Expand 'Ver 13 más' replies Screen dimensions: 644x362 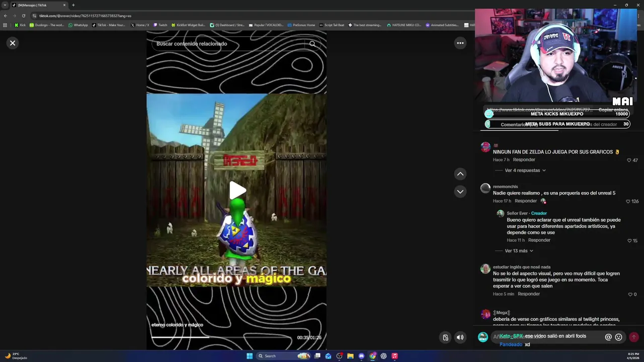[x=519, y=251]
